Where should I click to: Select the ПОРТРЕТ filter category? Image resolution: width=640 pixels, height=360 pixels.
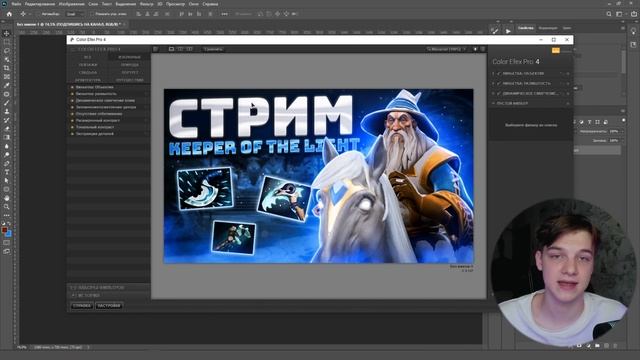[x=129, y=73]
